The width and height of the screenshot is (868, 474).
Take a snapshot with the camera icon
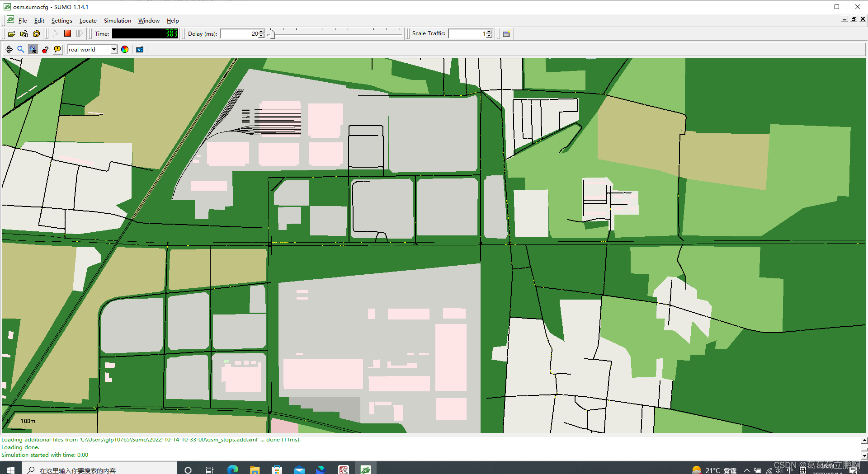[140, 50]
